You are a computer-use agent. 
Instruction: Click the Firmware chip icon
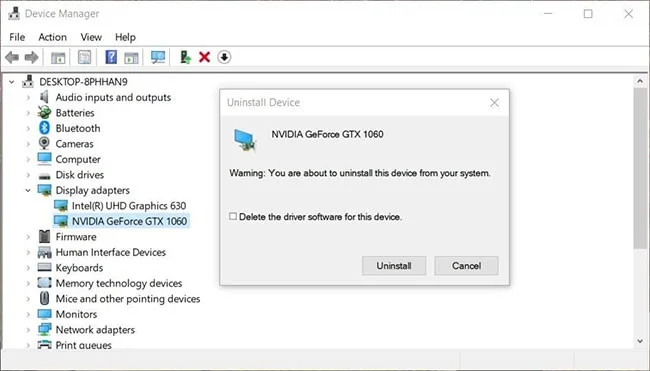[44, 236]
